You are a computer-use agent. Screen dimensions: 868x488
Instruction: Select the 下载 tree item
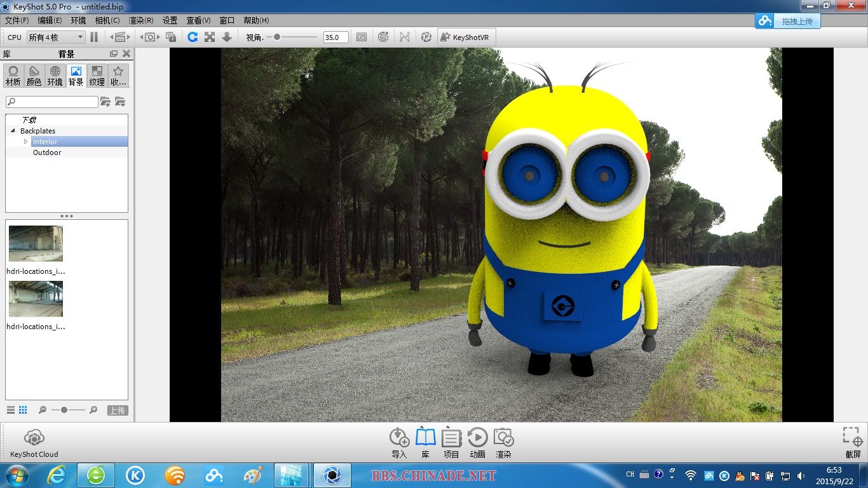29,119
